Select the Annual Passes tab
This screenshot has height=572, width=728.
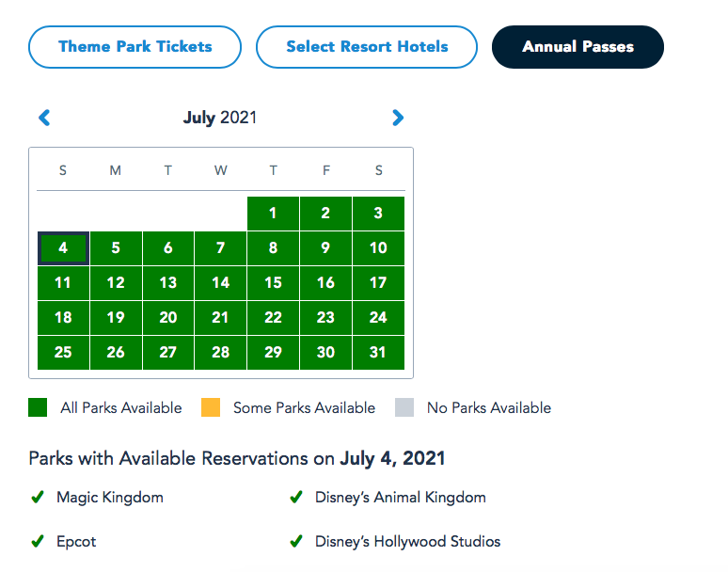point(578,47)
